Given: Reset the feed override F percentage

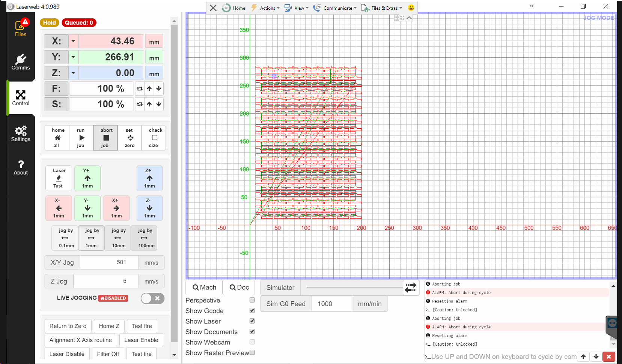Looking at the screenshot, I should [140, 89].
